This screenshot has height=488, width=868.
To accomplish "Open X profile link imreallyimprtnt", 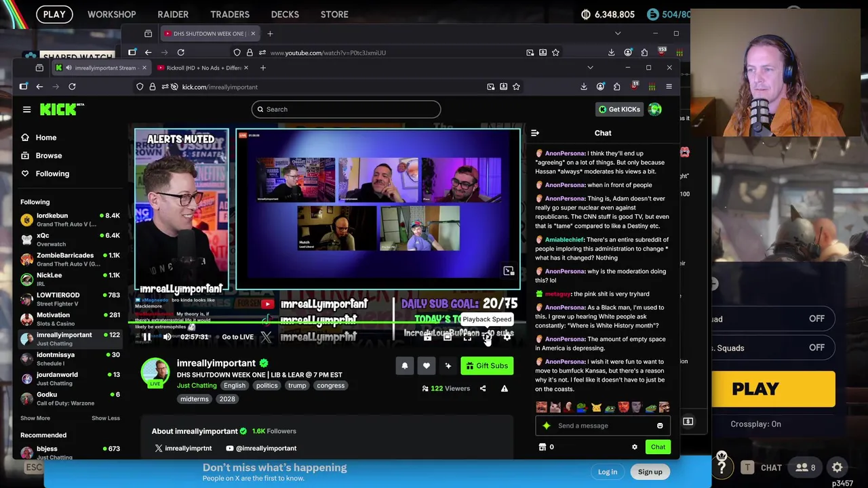I will tap(183, 448).
